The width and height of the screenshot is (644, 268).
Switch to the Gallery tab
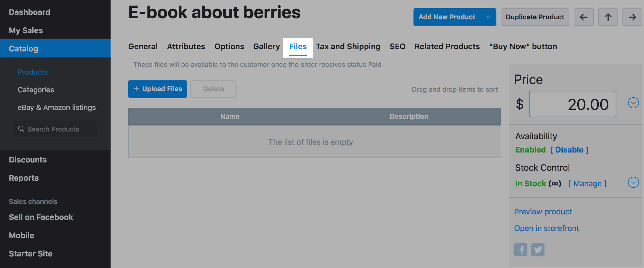pos(266,46)
